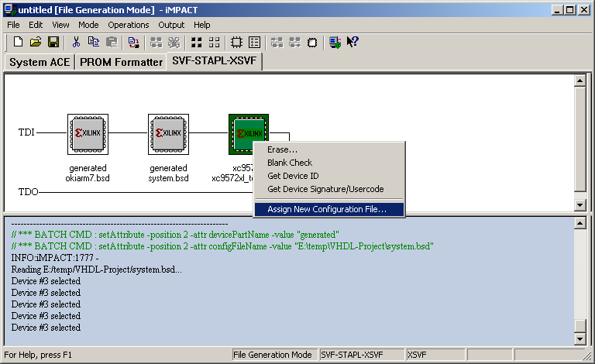
Task: Open the Help menu
Action: click(x=202, y=25)
